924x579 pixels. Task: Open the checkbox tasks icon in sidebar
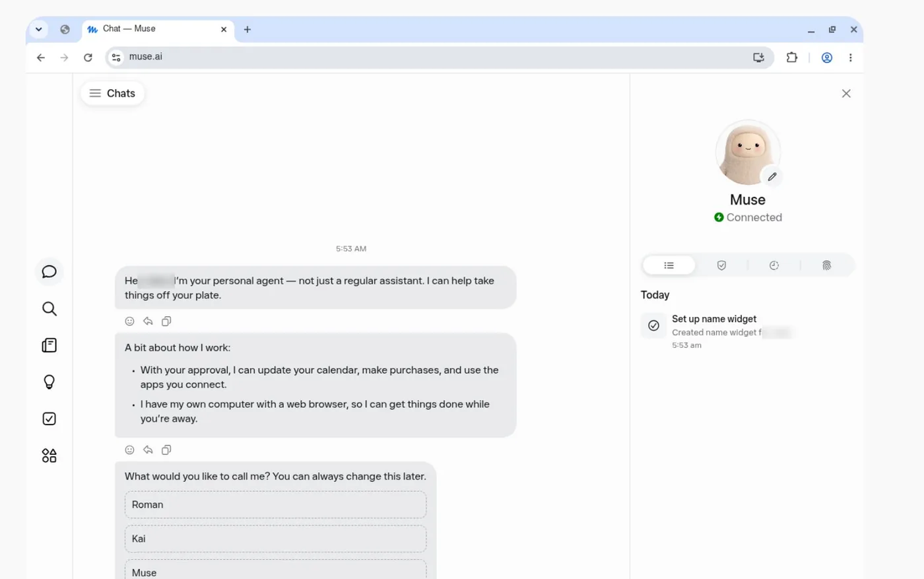tap(49, 419)
